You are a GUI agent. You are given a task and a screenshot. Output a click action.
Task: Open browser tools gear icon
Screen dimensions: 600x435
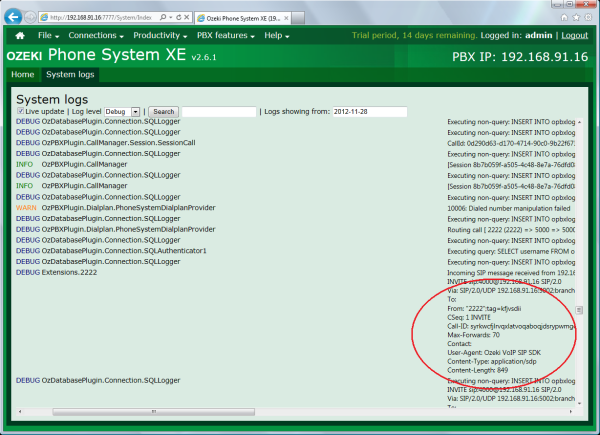[x=588, y=17]
